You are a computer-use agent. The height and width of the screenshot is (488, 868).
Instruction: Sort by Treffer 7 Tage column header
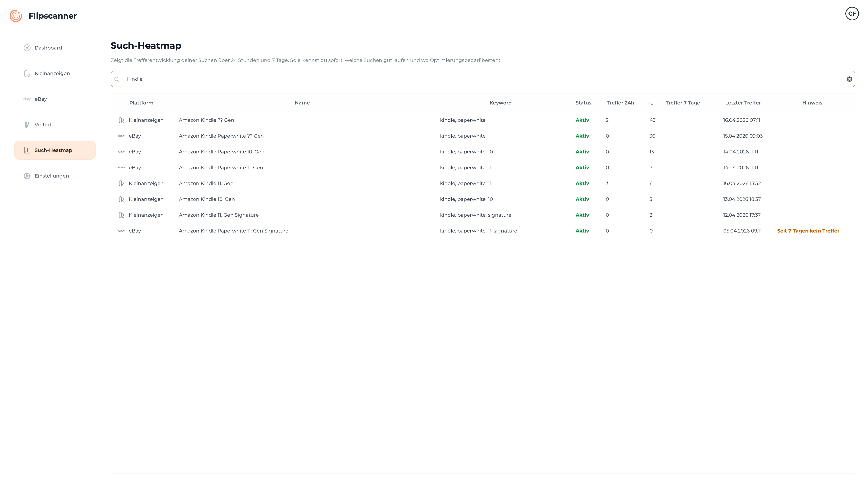click(x=683, y=103)
